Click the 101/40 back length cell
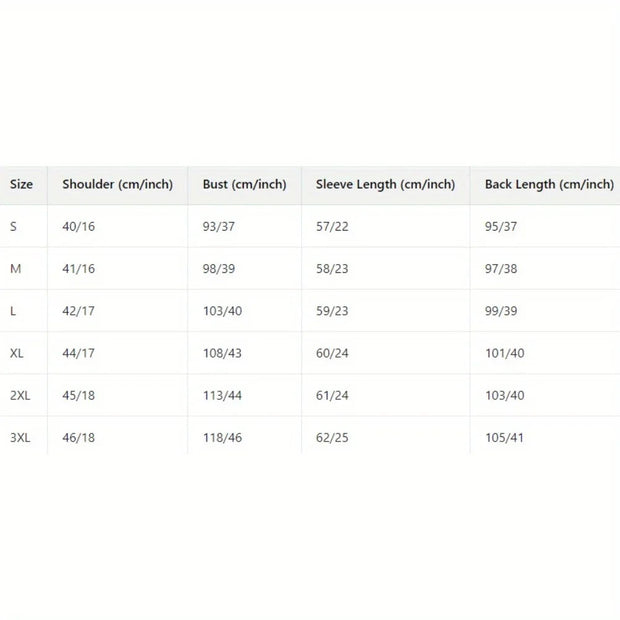 505,353
